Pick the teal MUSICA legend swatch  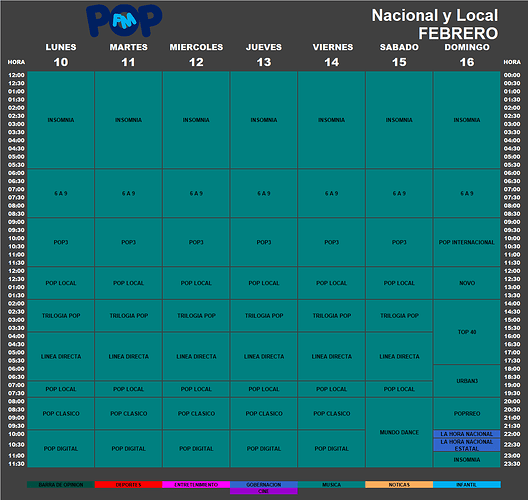[331, 485]
